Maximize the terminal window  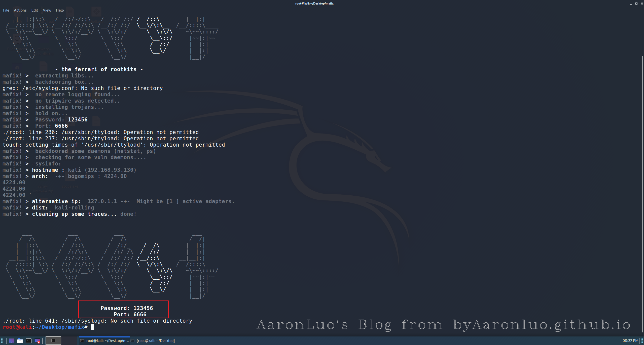[x=636, y=4]
